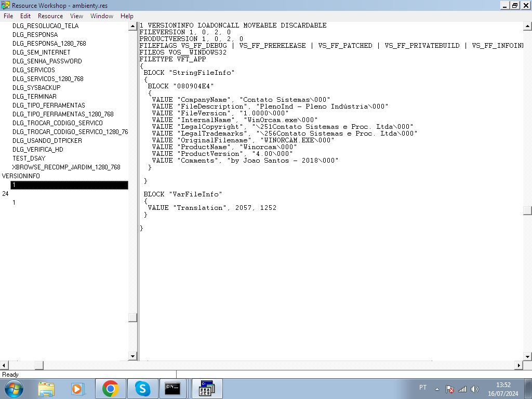Click the CompanyName VALUE line in editor

pos(241,99)
